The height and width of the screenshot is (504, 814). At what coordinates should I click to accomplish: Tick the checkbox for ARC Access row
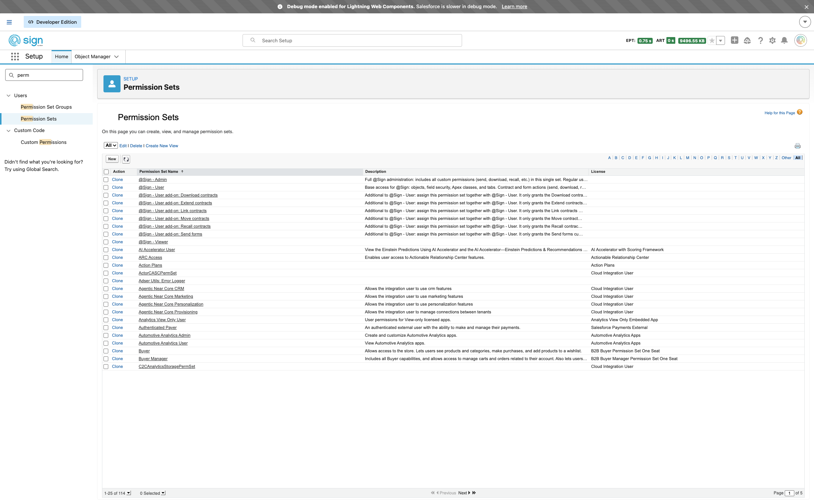click(106, 258)
